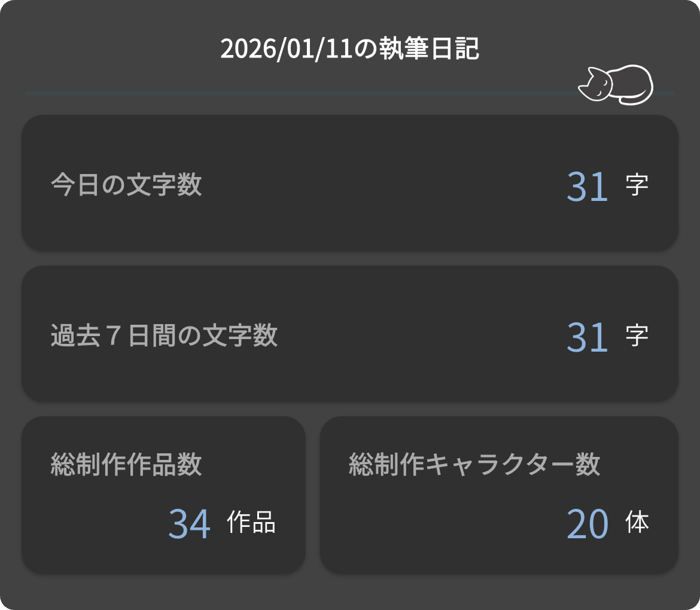Open the 過去７日間の文字数 card's empty middle area
Viewport: 700px width, 610px height.
point(419,335)
